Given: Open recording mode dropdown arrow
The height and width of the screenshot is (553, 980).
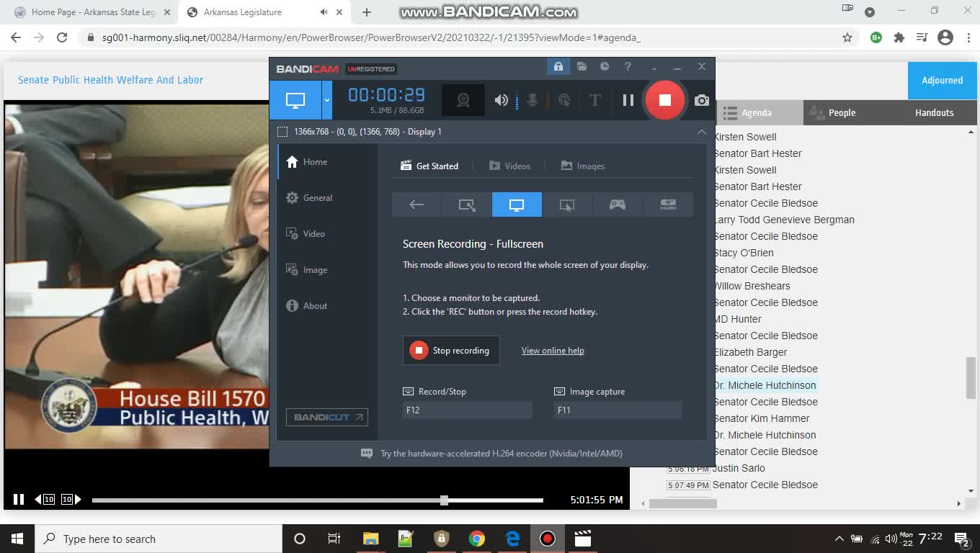Looking at the screenshot, I should (x=326, y=100).
